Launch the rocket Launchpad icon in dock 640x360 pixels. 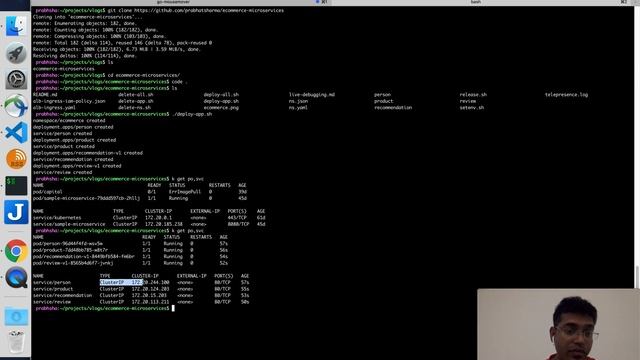coord(16,53)
